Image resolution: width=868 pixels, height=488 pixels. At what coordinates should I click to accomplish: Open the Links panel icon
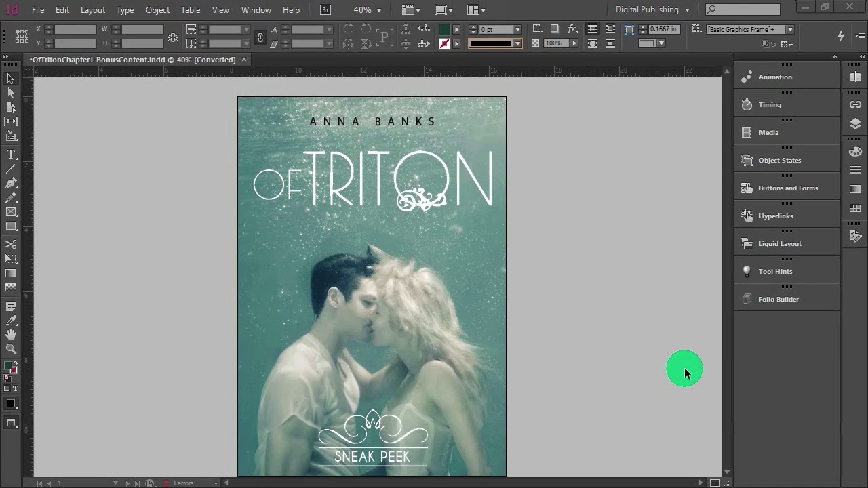point(855,104)
